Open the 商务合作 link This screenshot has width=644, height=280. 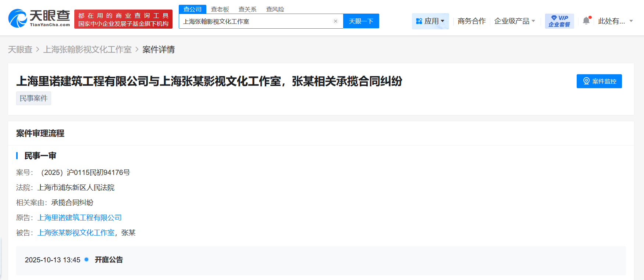(x=472, y=21)
